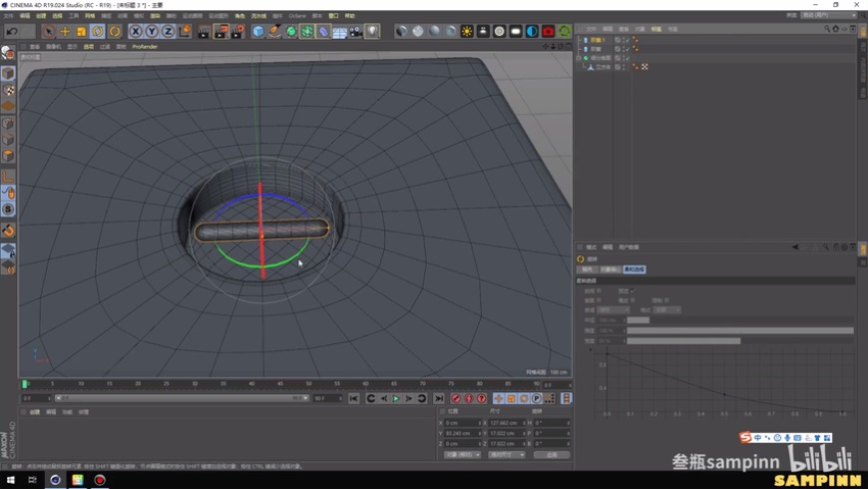Open highlighted tag menu in Object Manager

click(x=655, y=29)
